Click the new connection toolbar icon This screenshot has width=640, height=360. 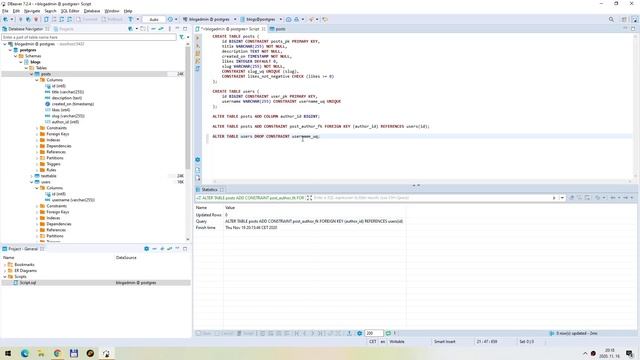(5, 19)
